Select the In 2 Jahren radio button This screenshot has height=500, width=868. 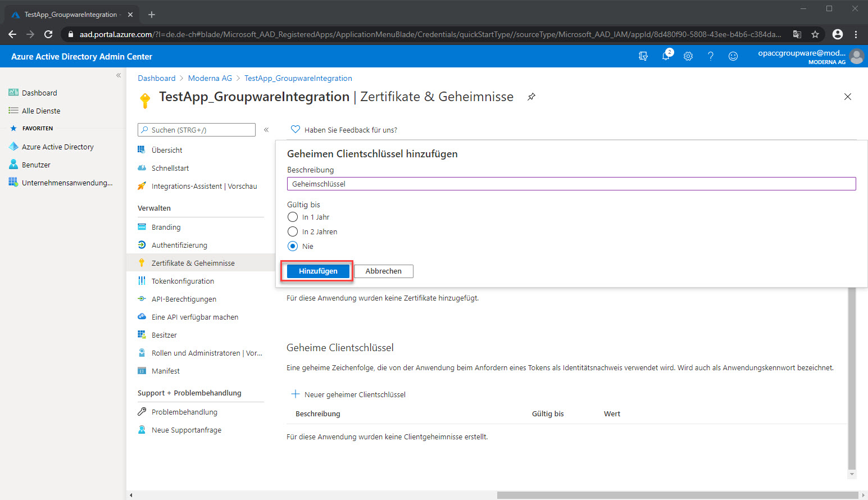click(x=293, y=231)
